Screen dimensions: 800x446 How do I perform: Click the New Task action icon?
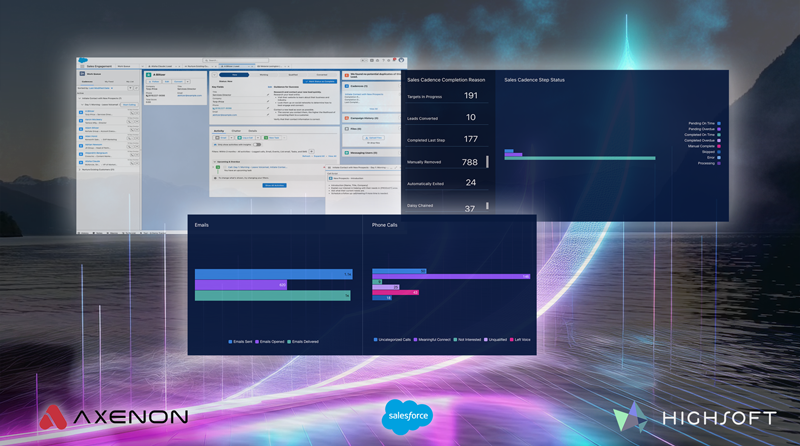click(x=266, y=138)
